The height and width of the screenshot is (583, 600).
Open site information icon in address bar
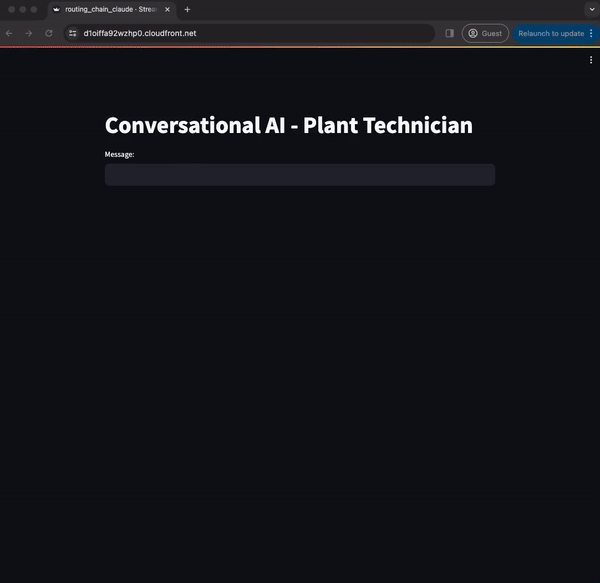click(73, 34)
